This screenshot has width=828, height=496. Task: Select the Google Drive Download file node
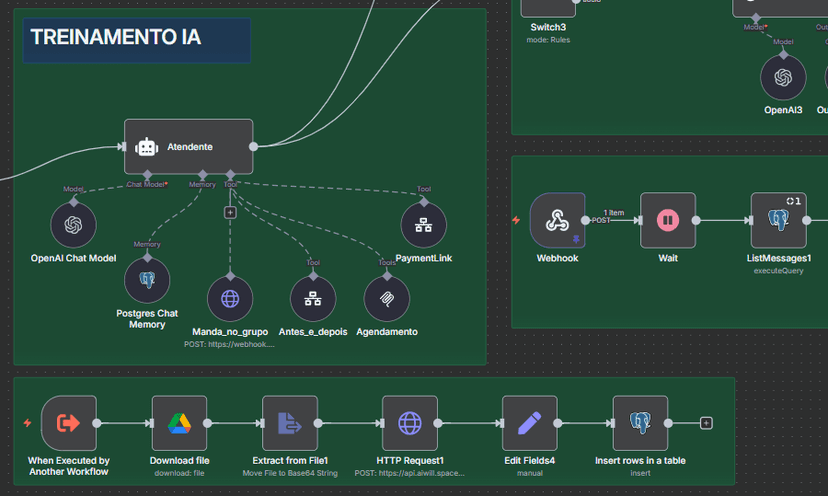179,423
